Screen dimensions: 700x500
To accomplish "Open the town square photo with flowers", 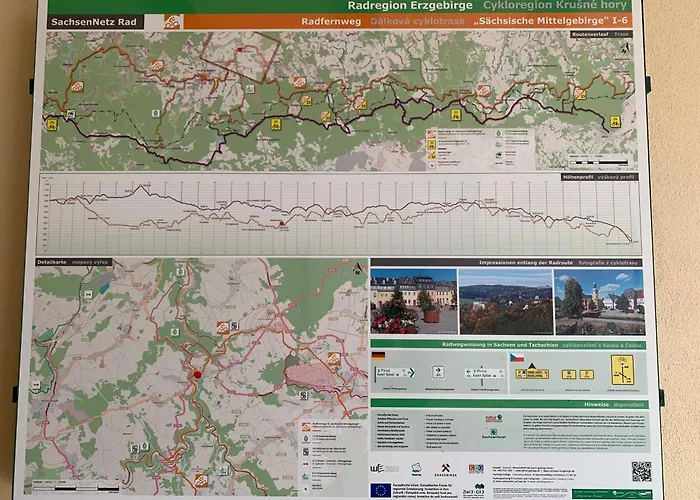I will pos(413,301).
